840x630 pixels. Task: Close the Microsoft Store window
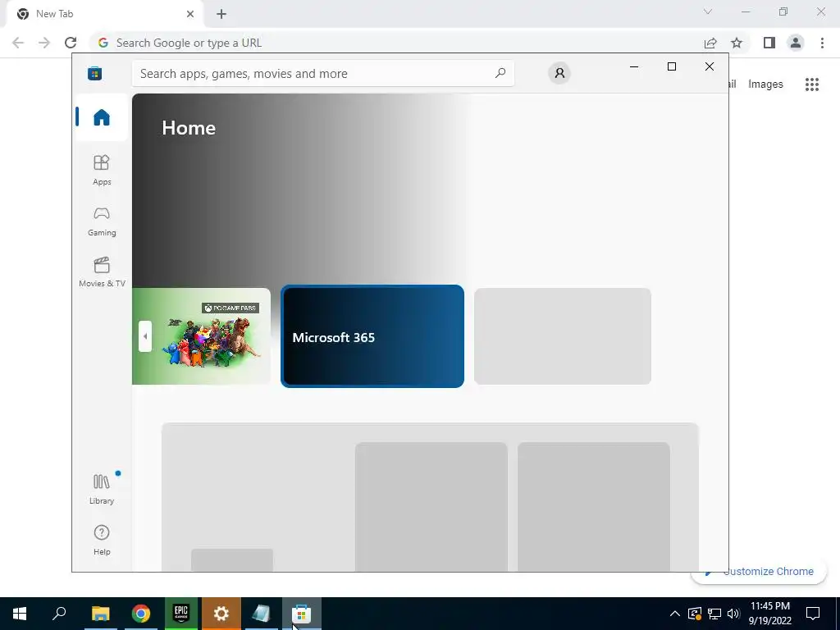tap(710, 66)
